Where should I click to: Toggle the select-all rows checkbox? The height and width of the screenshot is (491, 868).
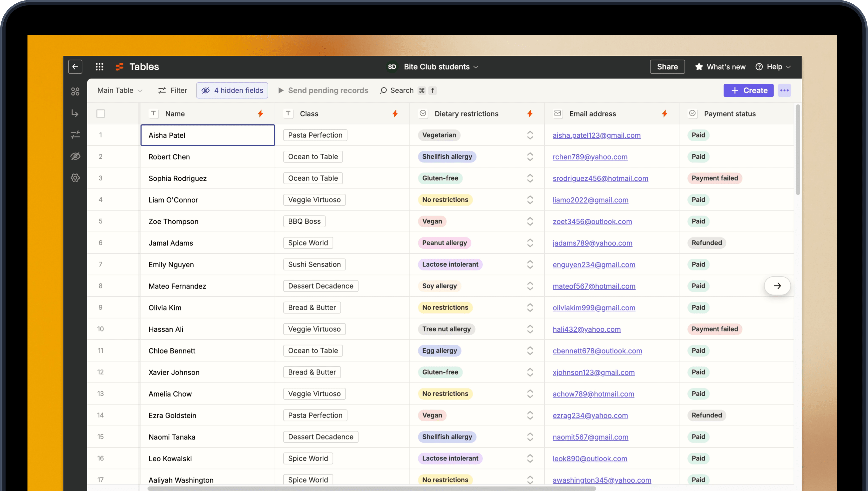point(101,114)
